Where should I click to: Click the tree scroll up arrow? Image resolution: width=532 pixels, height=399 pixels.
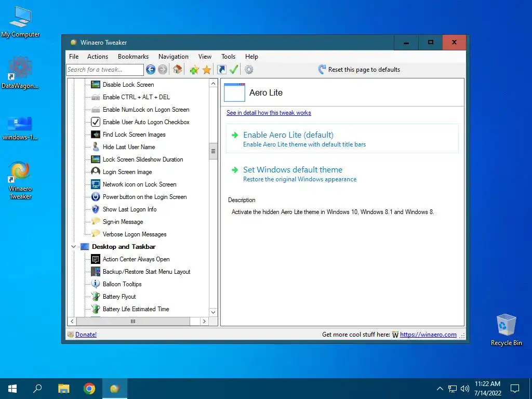(213, 84)
